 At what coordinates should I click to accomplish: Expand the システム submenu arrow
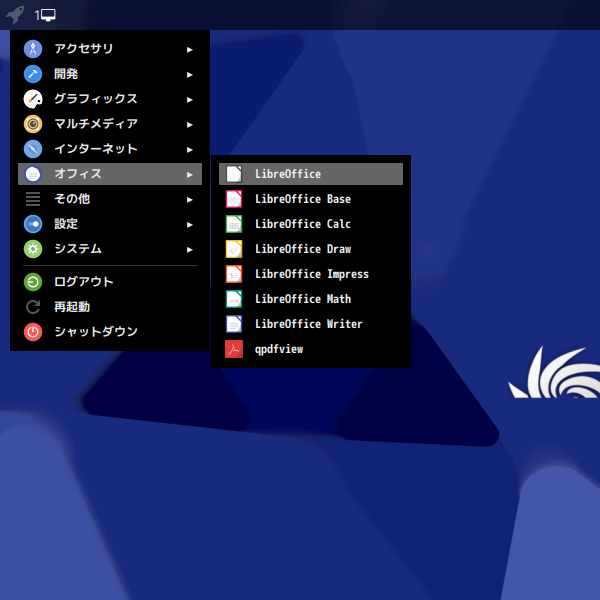click(x=189, y=249)
